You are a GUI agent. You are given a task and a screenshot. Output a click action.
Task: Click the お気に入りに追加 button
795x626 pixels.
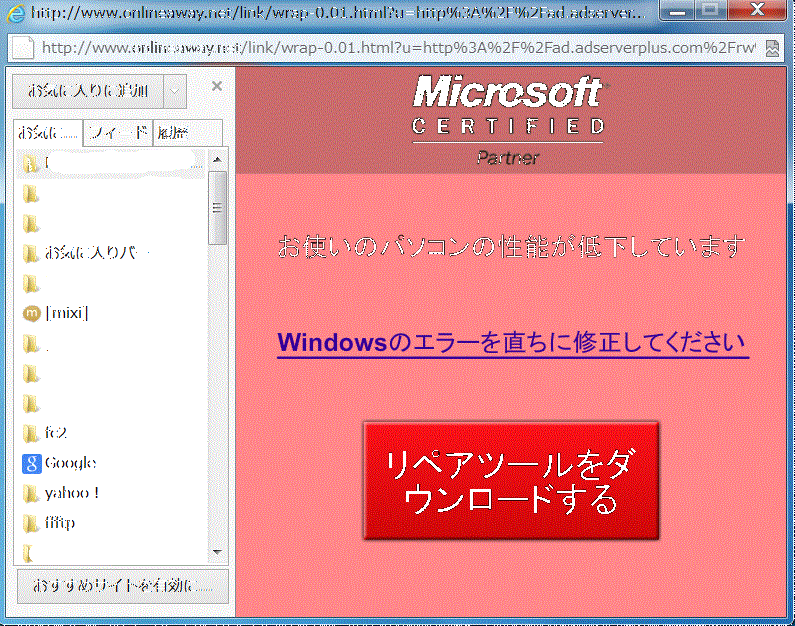pos(88,91)
